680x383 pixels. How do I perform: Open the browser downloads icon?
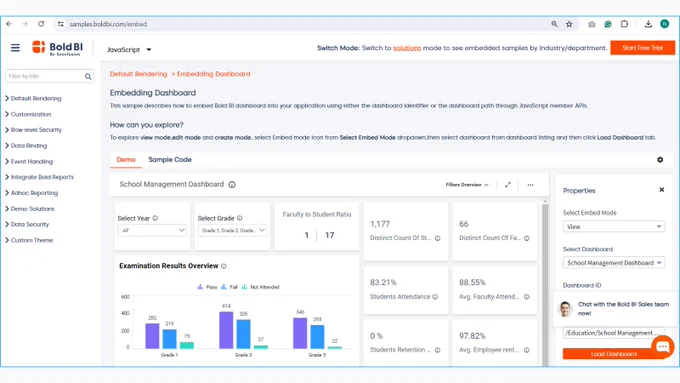[x=648, y=24]
